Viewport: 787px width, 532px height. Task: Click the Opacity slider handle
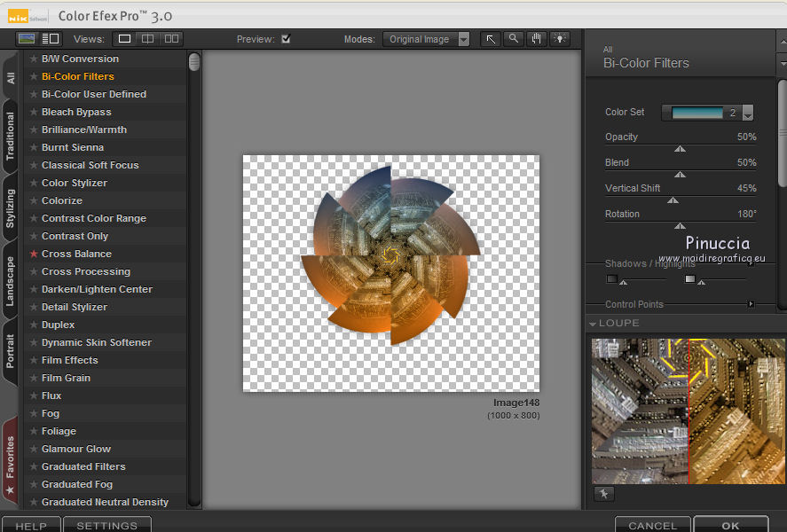click(x=681, y=149)
